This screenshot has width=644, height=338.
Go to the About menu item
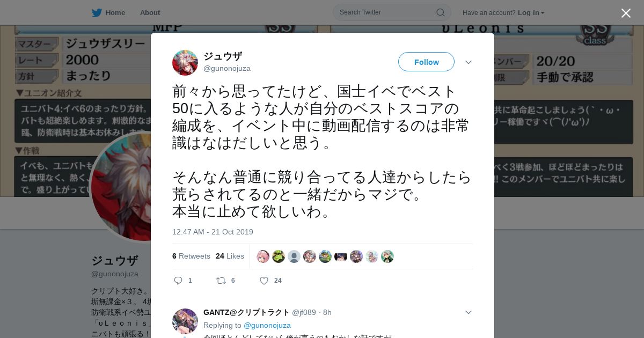tap(150, 12)
